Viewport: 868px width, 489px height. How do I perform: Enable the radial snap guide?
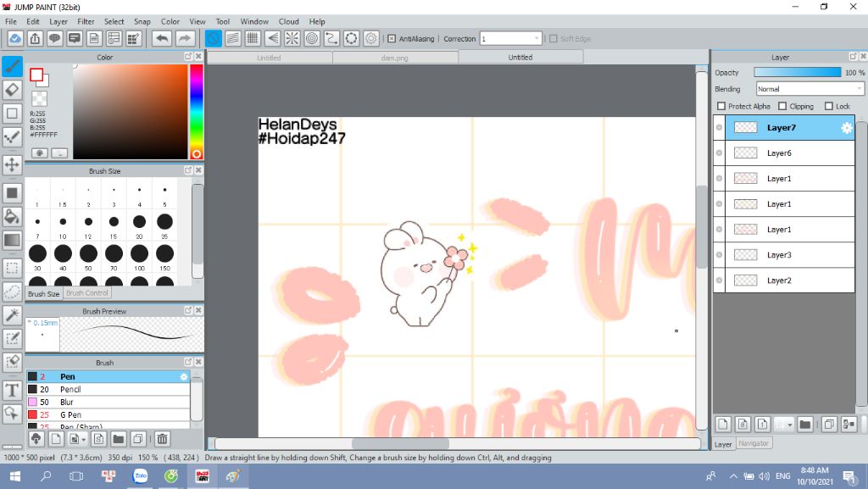[292, 38]
